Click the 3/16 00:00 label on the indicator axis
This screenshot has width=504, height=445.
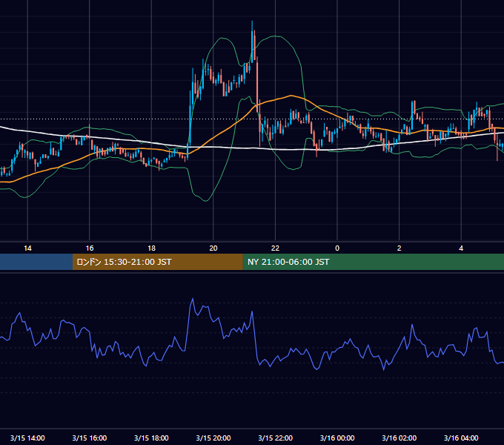(337, 438)
